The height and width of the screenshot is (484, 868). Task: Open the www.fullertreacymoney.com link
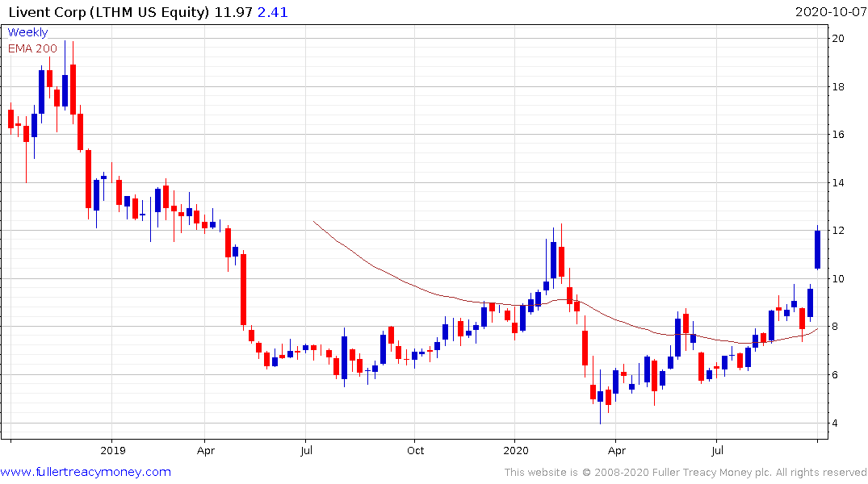[86, 473]
